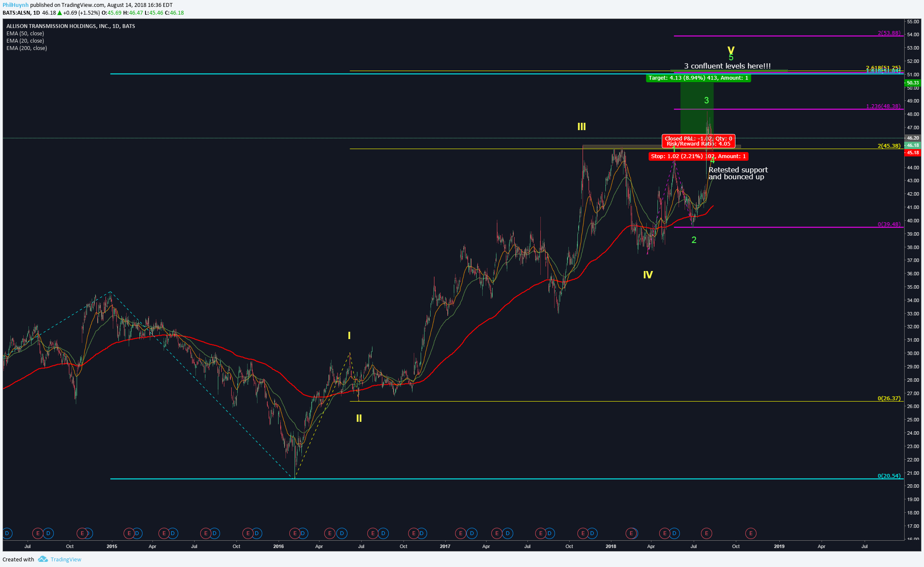Viewport: 924px width, 567px height.
Task: Select the EMA (20, close) indicator label
Action: (x=25, y=41)
